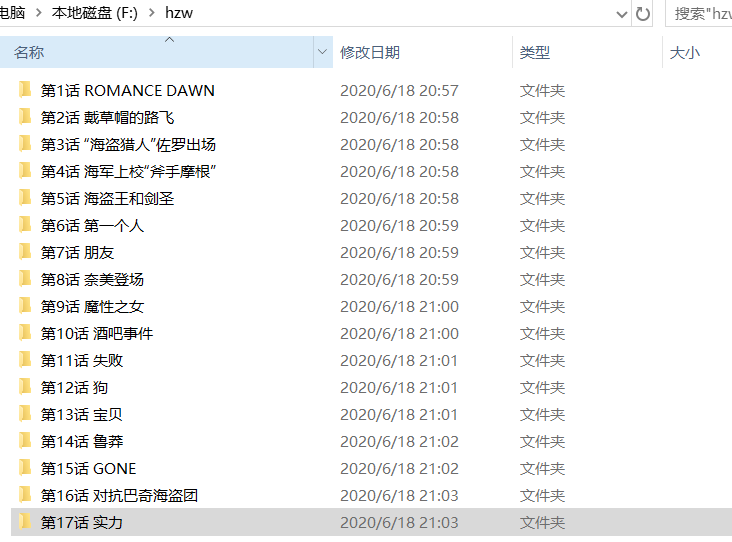Select the folder named 第11话 失败
This screenshot has width=732, height=542.
(82, 360)
